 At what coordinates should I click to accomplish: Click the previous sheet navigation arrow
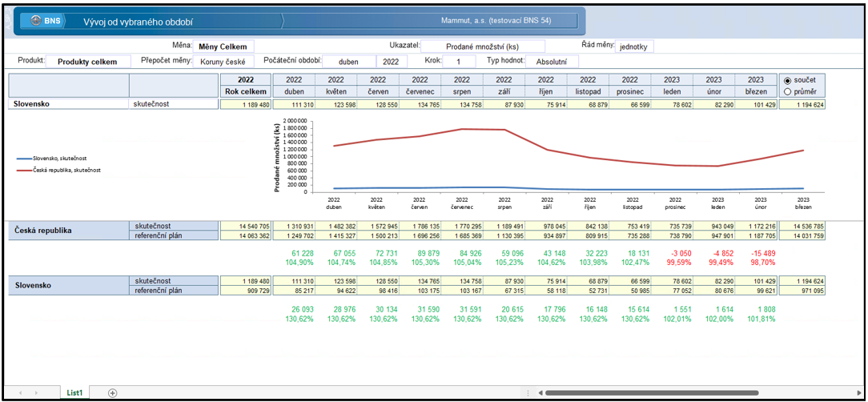(x=22, y=392)
